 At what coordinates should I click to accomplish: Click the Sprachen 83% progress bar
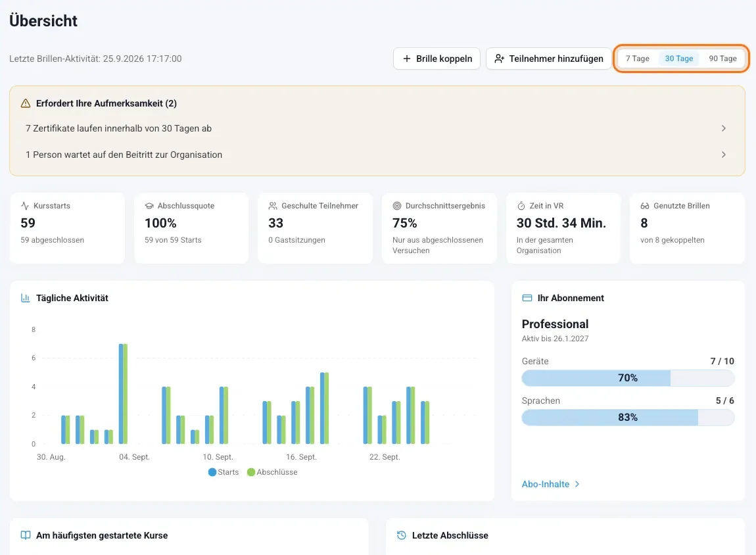(x=628, y=418)
